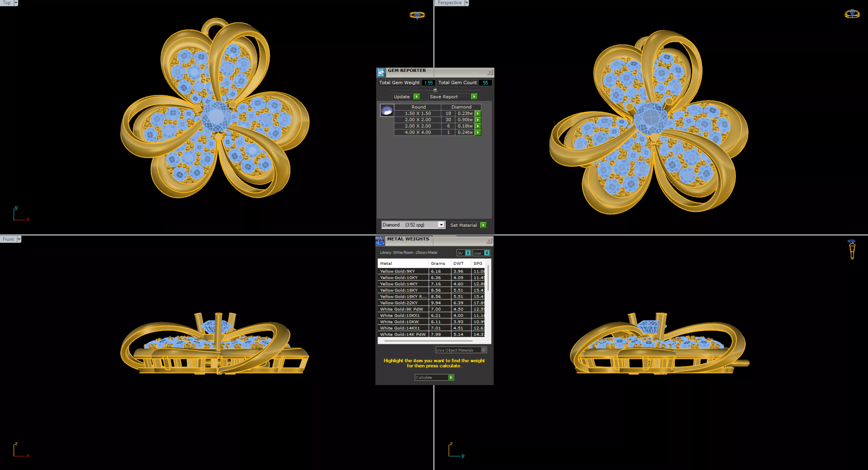Select the Front viewport label tab
This screenshot has height=470, width=868.
[8, 239]
